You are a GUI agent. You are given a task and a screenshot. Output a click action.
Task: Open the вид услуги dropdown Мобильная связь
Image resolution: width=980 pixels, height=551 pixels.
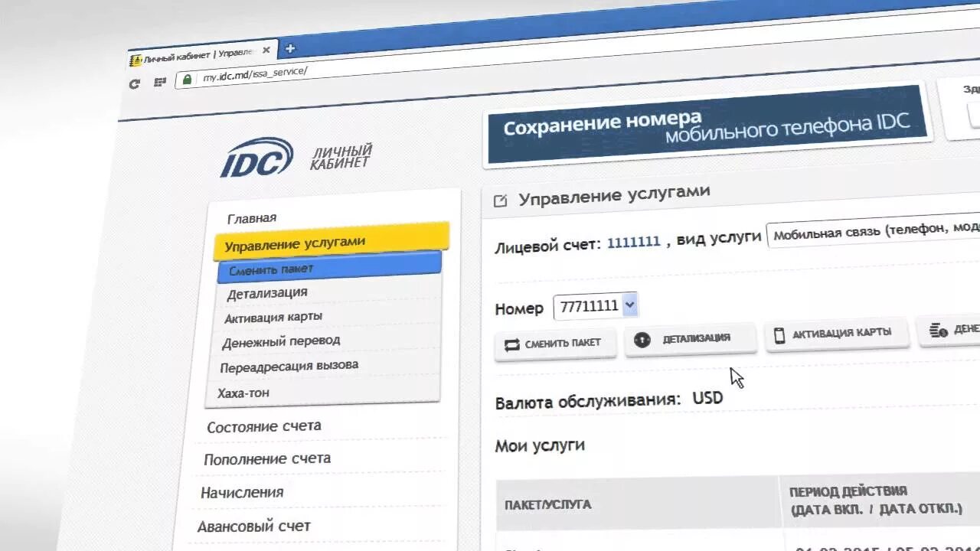click(x=873, y=231)
